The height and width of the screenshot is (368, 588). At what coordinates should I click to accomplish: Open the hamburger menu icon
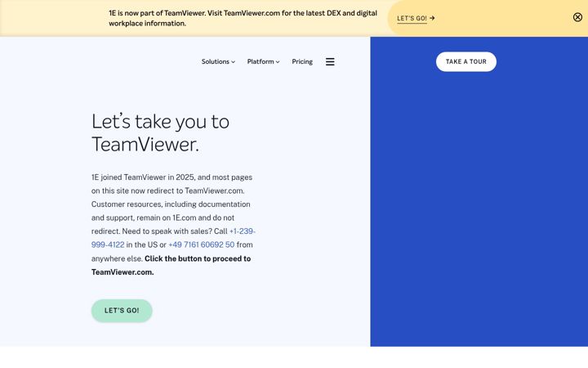click(x=330, y=61)
